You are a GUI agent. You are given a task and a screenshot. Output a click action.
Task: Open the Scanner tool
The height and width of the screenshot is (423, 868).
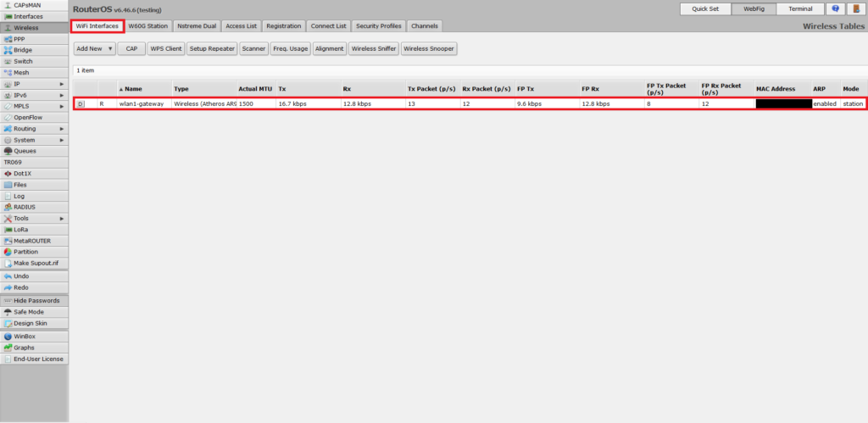pyautogui.click(x=254, y=48)
